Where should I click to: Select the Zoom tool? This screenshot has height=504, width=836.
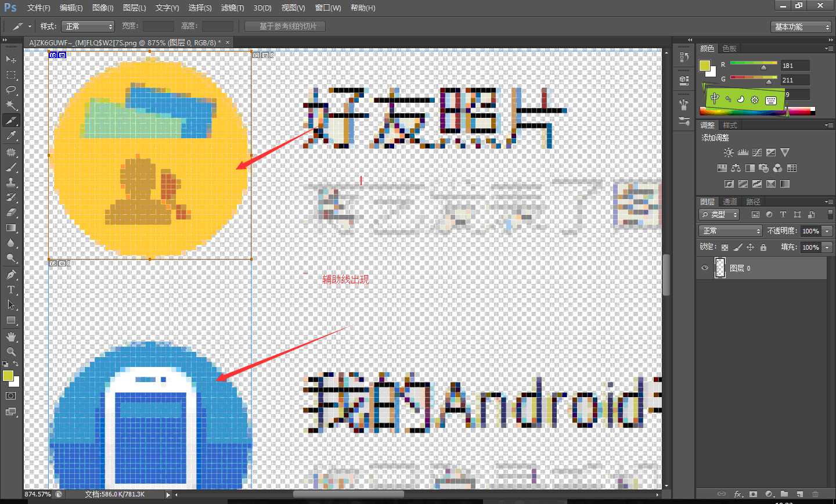pyautogui.click(x=11, y=352)
